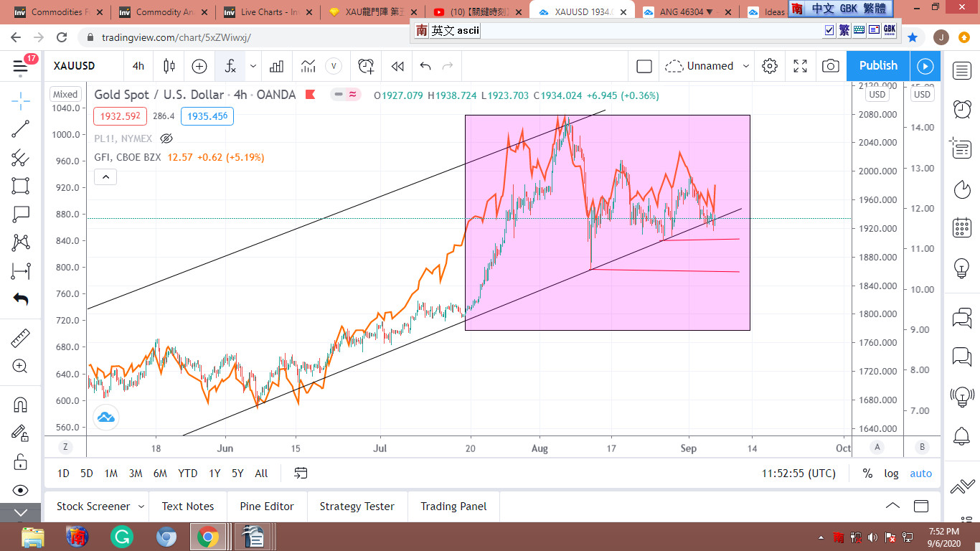Enter fullscreen mode on the chart
This screenshot has width=980, height=551.
801,66
